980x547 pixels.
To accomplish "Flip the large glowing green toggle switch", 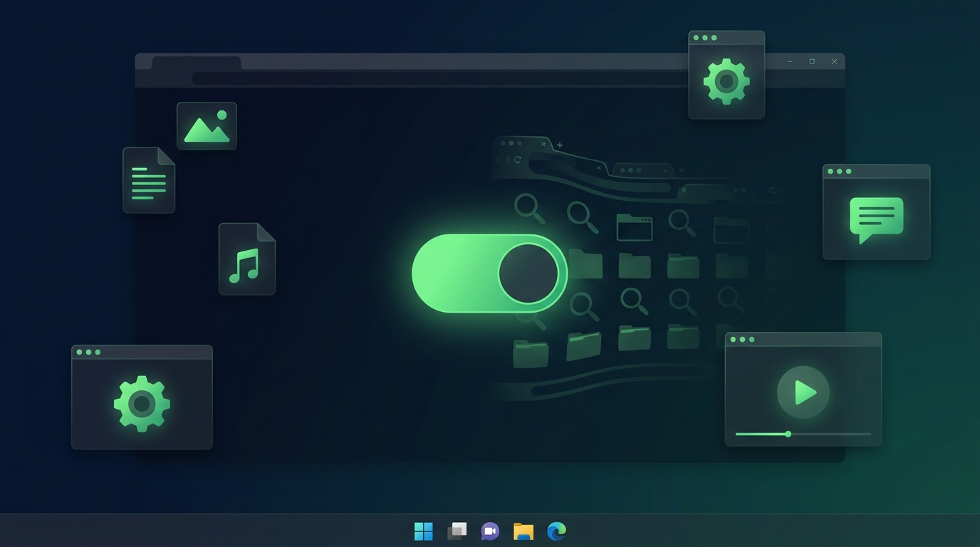I will coord(490,273).
